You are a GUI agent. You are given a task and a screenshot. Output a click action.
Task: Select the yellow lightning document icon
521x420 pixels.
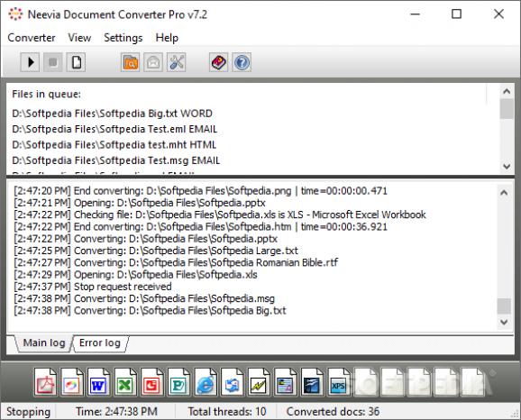click(x=259, y=382)
